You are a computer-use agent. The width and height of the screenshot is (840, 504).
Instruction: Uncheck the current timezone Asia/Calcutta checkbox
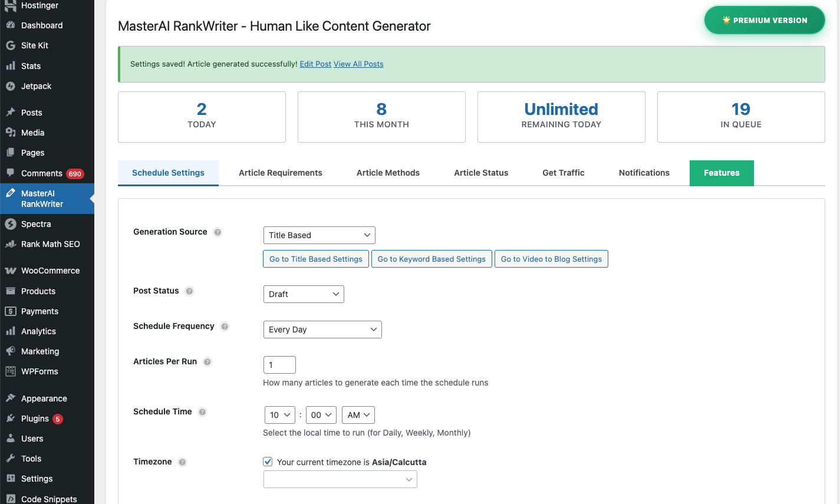268,462
